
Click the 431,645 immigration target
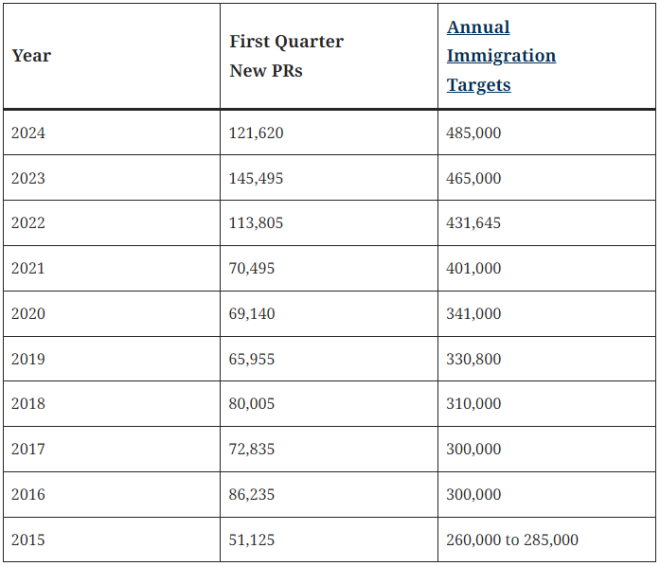point(474,223)
